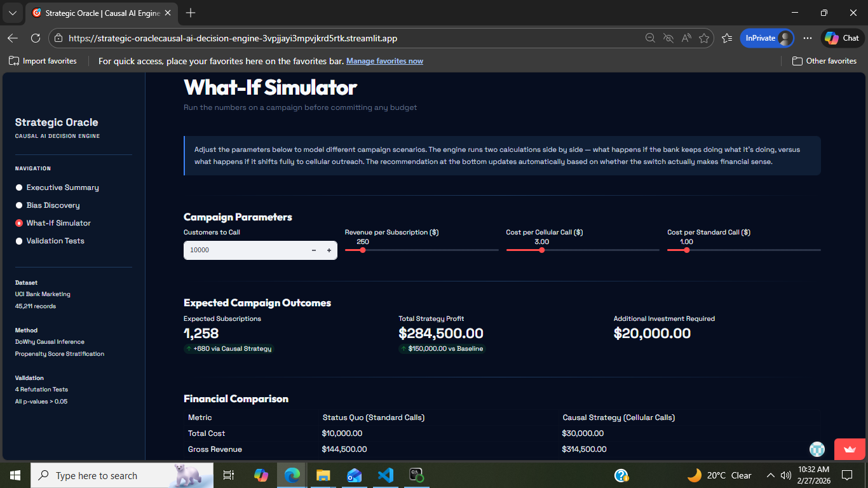Image resolution: width=868 pixels, height=488 pixels.
Task: Select What-If Simulator navigation option
Action: (53, 223)
